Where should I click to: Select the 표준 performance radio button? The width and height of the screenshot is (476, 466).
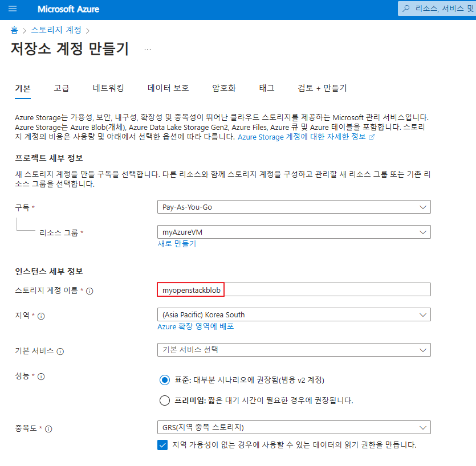pyautogui.click(x=165, y=380)
